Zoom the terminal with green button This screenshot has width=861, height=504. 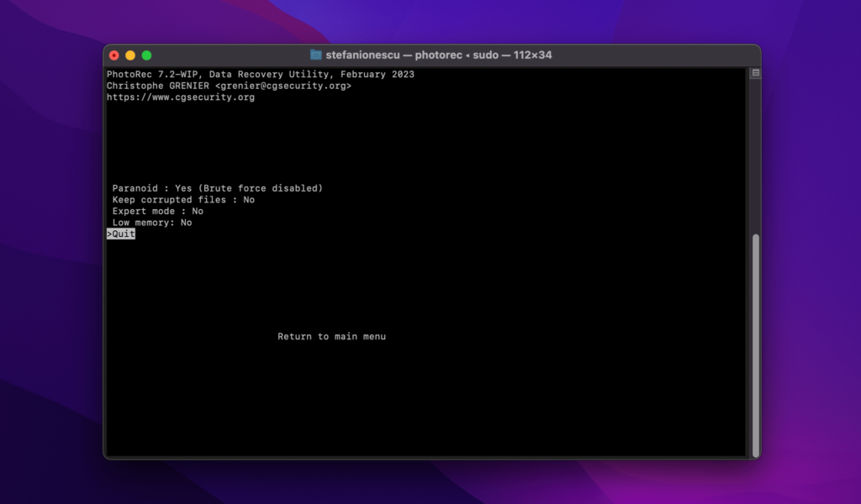tap(146, 55)
